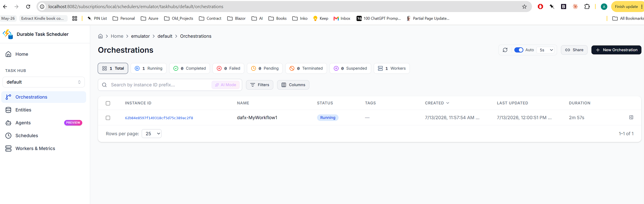644x204 pixels.
Task: Click the red Opera-style extension icon
Action: (540, 7)
